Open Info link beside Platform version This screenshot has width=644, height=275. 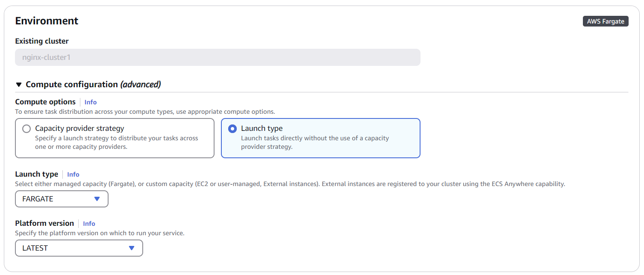tap(89, 224)
